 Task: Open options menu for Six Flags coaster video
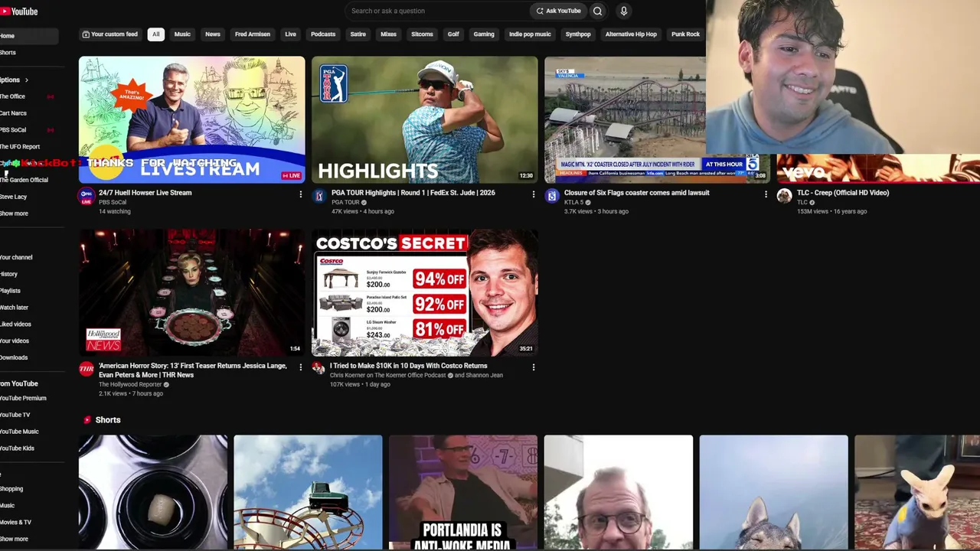pos(766,194)
